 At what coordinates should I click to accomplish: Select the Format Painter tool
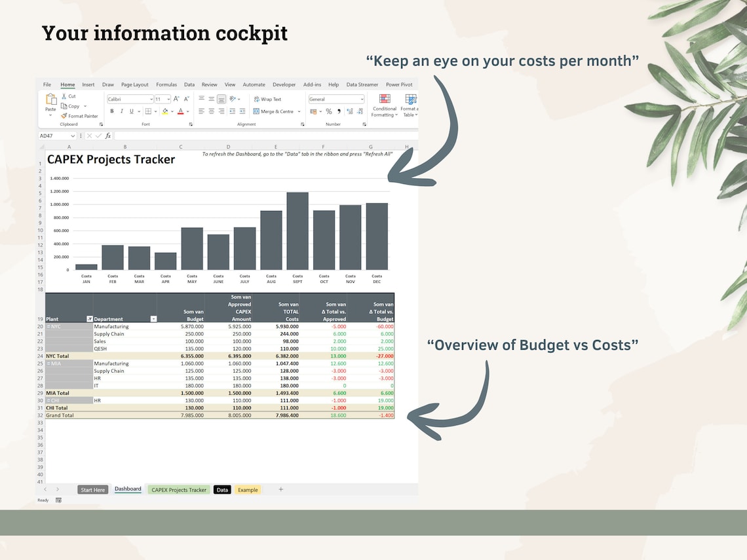click(x=79, y=116)
